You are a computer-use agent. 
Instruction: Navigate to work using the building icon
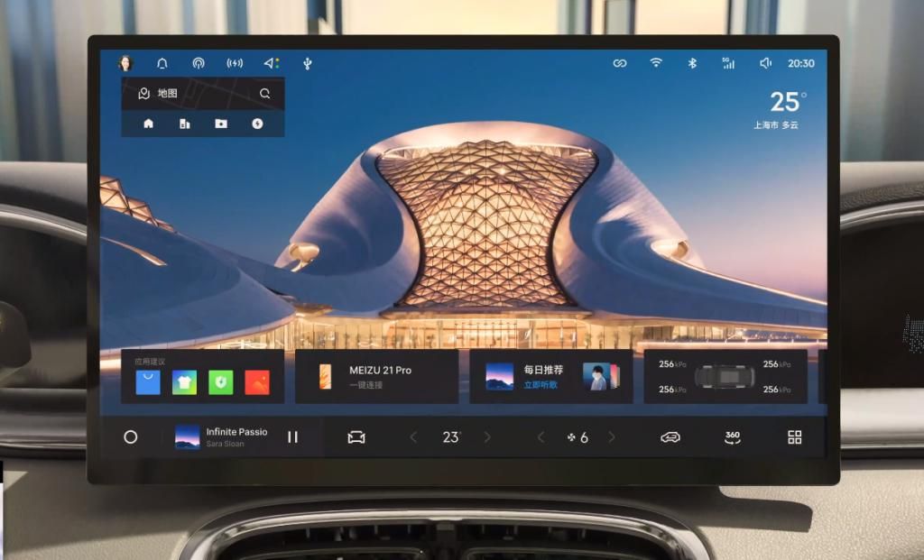[x=184, y=124]
